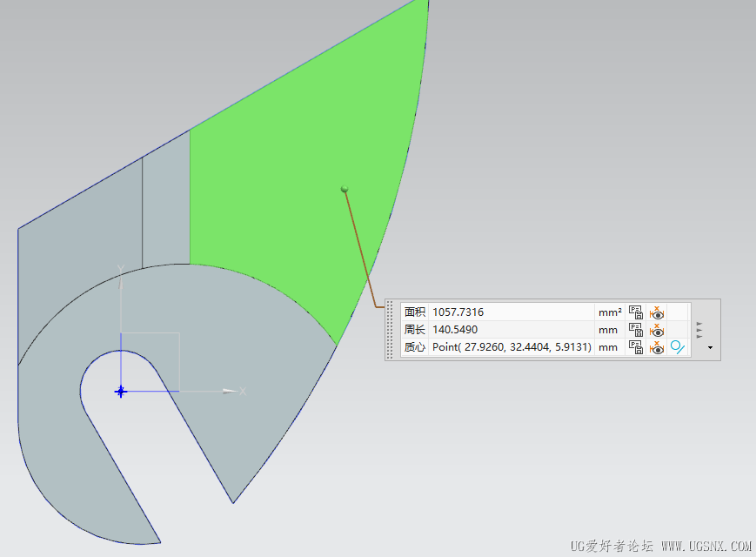
Task: Click the green centroid point marker on the face
Action: pyautogui.click(x=345, y=189)
